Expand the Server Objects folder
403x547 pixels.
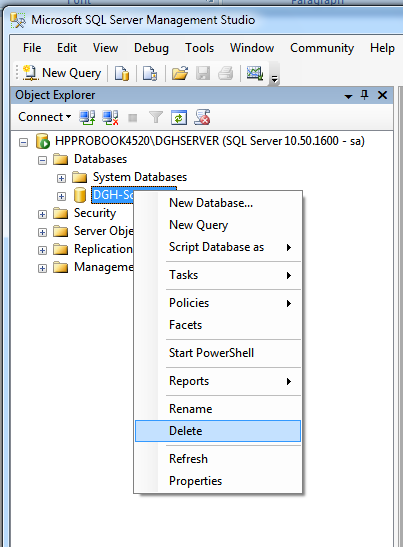point(43,232)
